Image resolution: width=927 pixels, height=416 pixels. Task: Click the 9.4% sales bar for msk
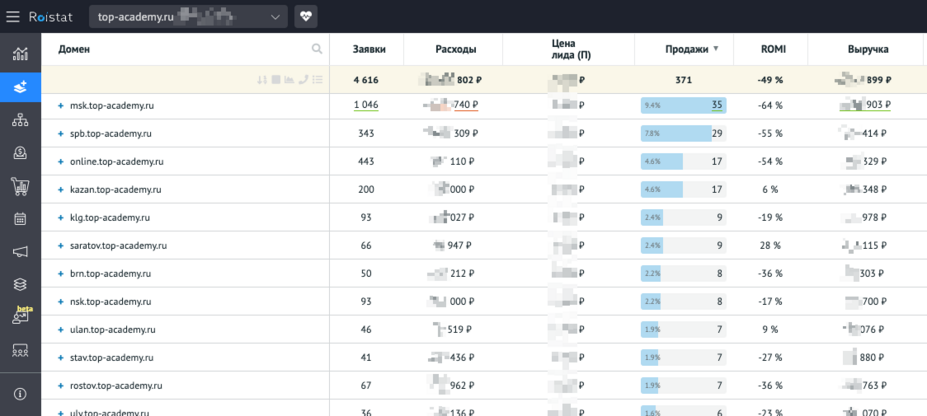(x=683, y=105)
